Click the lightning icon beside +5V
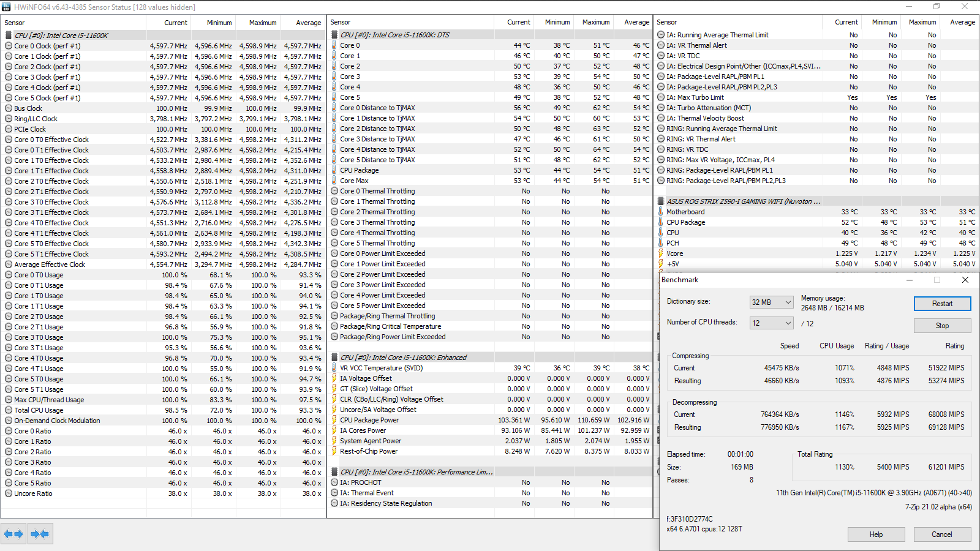980x551 pixels. [661, 264]
